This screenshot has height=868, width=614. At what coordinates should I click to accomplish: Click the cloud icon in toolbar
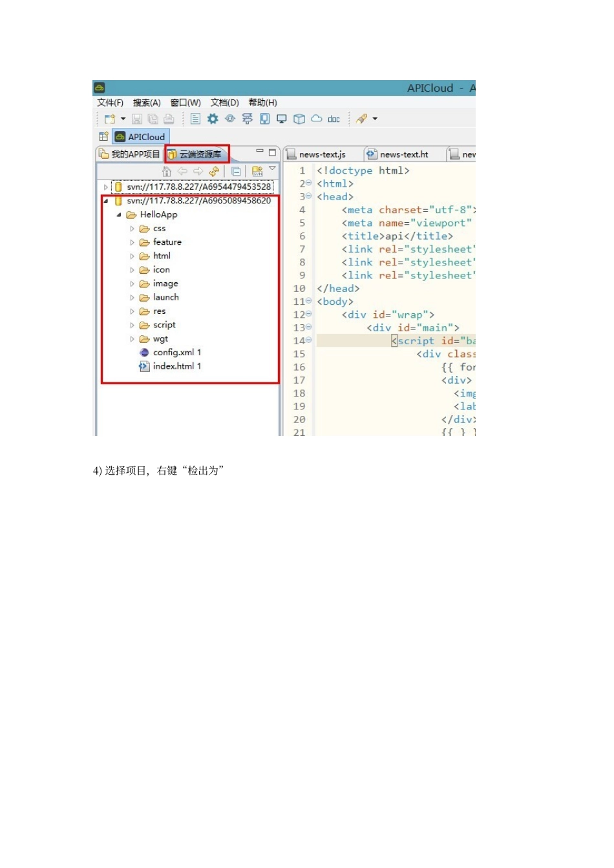tap(317, 119)
